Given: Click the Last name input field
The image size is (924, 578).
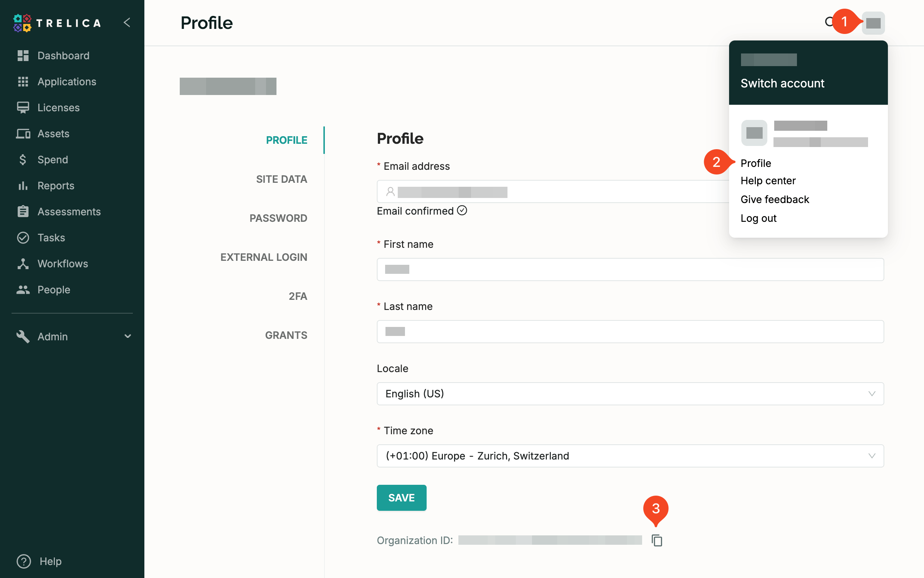Looking at the screenshot, I should pyautogui.click(x=630, y=331).
